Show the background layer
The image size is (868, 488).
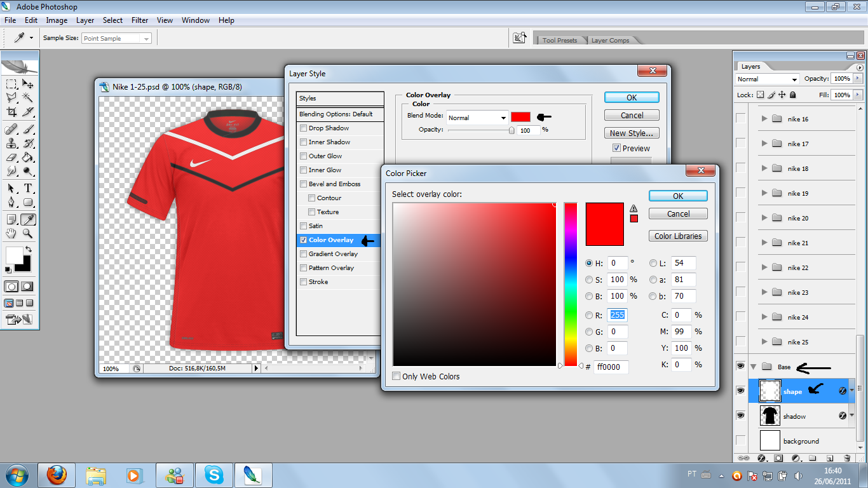point(740,440)
